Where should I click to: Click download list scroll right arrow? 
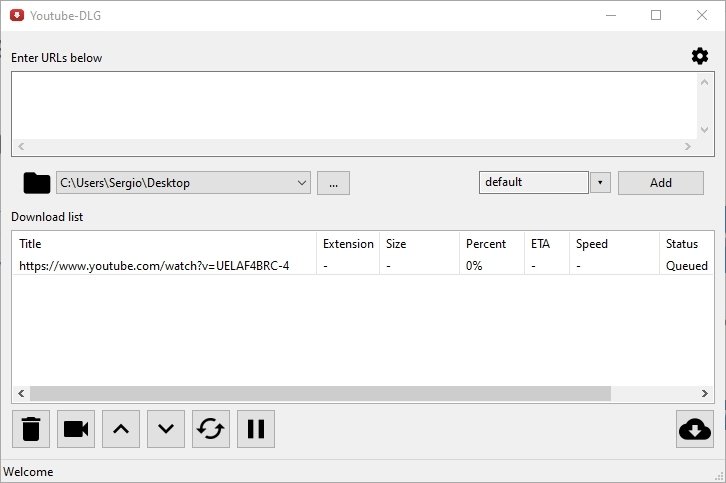(704, 394)
